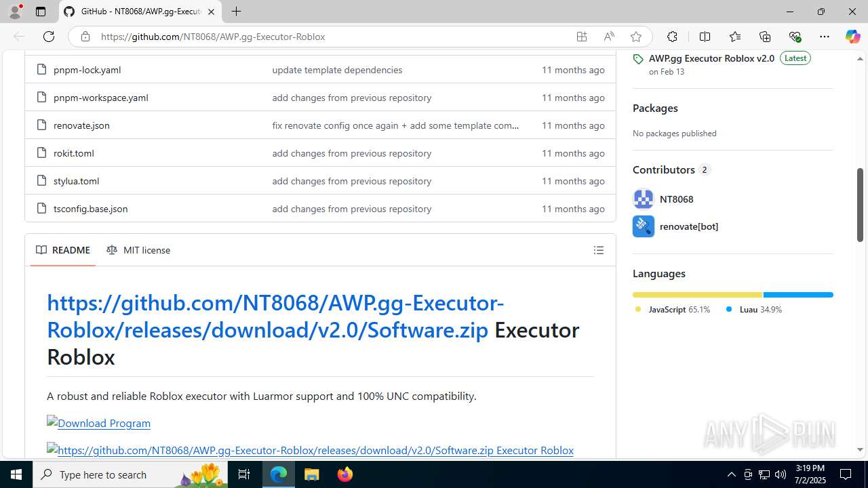Open the Windows Start menu
The height and width of the screenshot is (488, 868).
click(16, 474)
